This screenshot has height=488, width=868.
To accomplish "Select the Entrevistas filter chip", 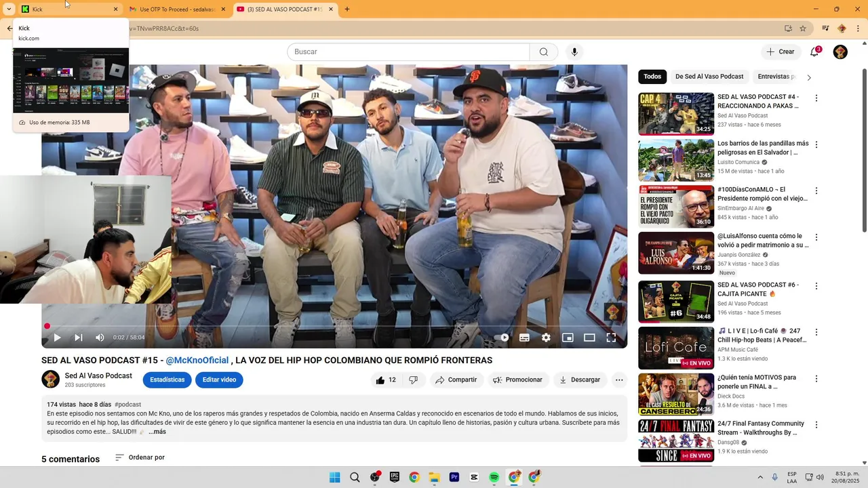I will [775, 77].
